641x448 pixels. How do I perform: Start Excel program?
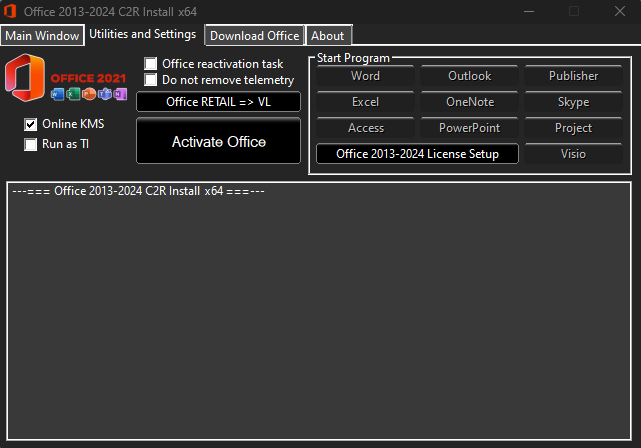click(x=365, y=102)
